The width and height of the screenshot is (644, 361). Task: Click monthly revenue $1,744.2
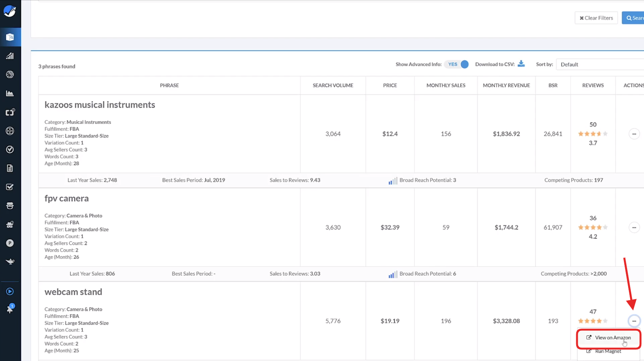(506, 228)
